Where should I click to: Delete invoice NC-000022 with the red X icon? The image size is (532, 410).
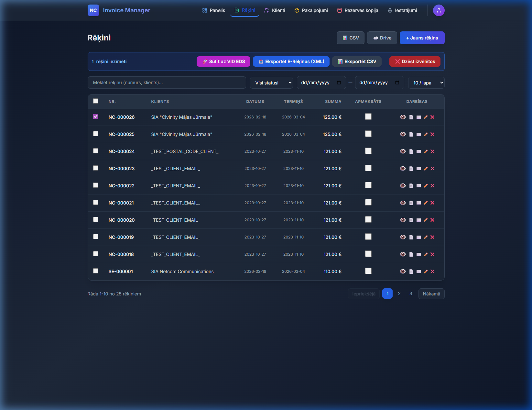tap(432, 186)
